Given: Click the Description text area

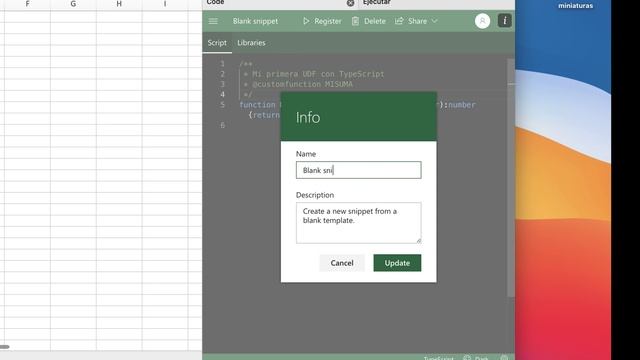Looking at the screenshot, I should tap(358, 223).
